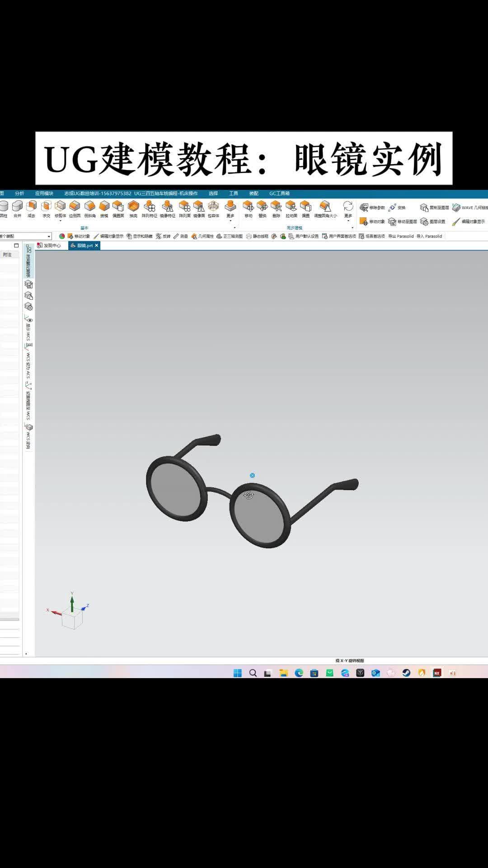Click 测量 (Measure) in quick toolbar
Screen dimensions: 488x868
click(181, 236)
